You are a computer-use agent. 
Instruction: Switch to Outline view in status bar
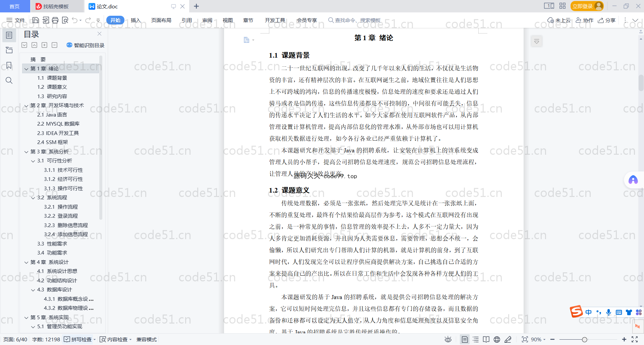(x=476, y=339)
